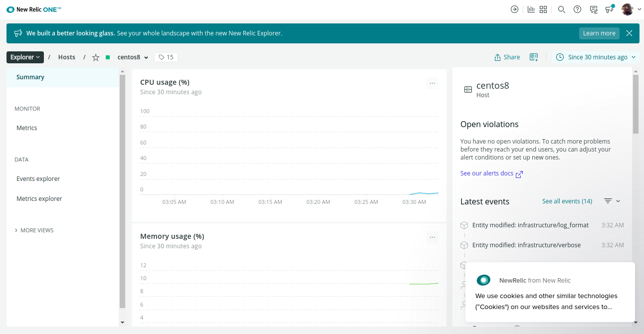Click the right panel scrollbar thumb
This screenshot has height=334, width=644.
click(636, 104)
